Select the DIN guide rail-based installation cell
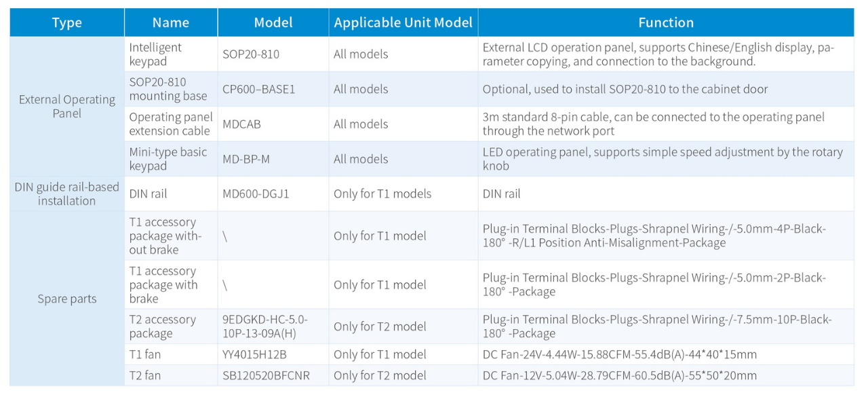 [66, 194]
